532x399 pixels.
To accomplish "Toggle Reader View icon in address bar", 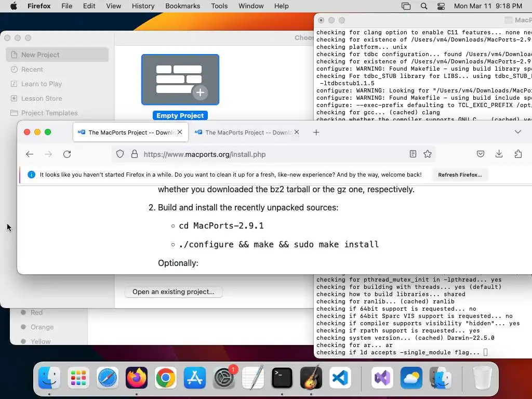I will click(x=413, y=154).
